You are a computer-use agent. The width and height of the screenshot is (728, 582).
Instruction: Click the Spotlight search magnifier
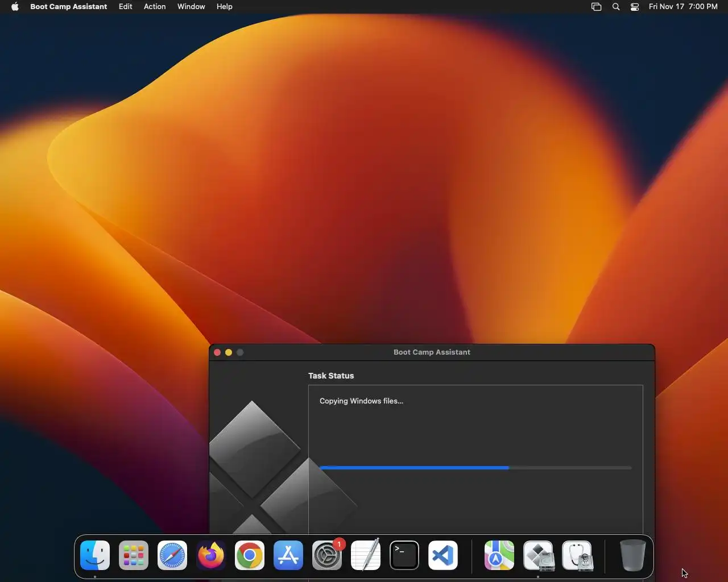pyautogui.click(x=616, y=7)
